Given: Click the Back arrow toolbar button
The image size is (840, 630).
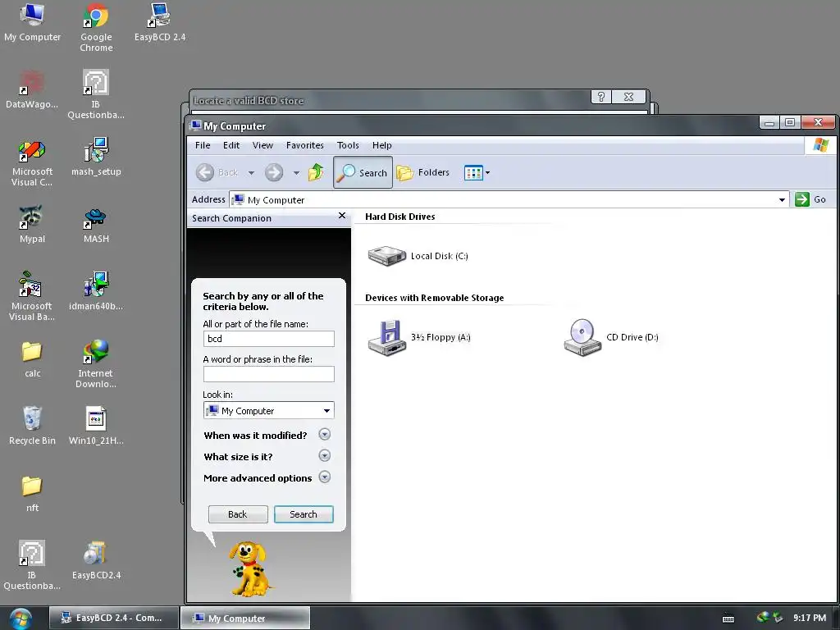Looking at the screenshot, I should coord(217,172).
